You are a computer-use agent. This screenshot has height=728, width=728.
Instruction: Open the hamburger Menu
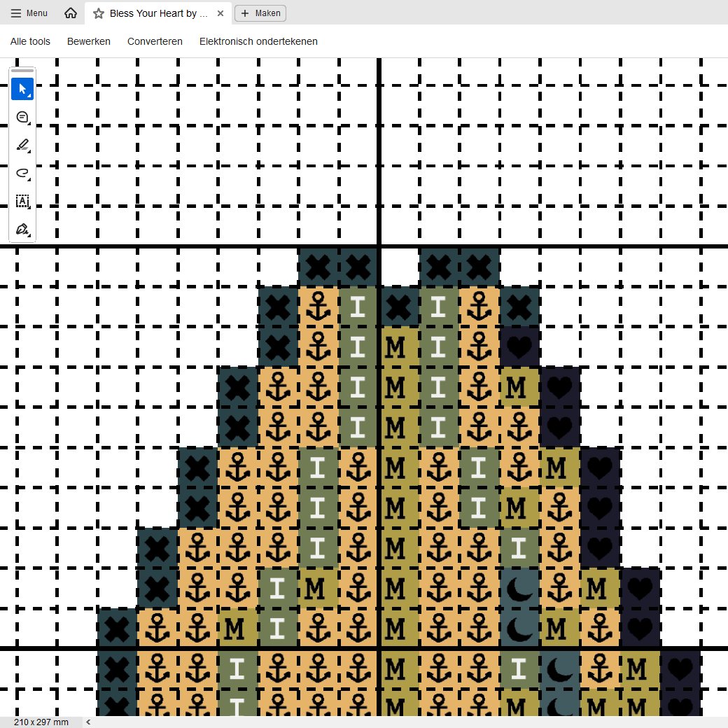point(29,13)
